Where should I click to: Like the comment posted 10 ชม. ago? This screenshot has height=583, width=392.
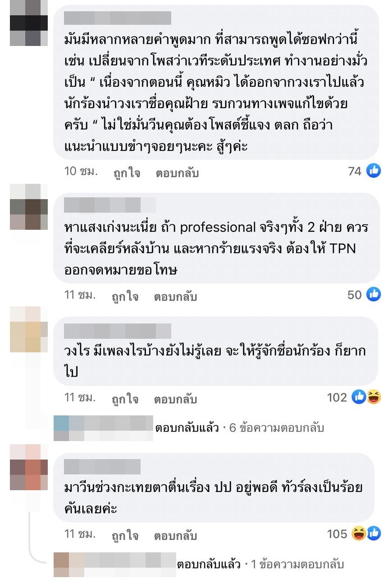(127, 173)
